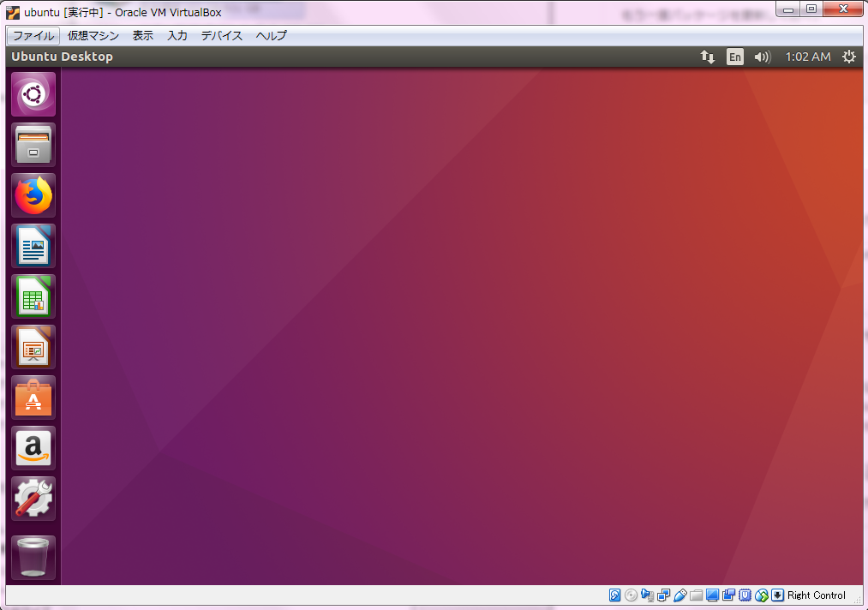The height and width of the screenshot is (610, 868).
Task: Click the 1:02 AM clock
Action: click(808, 57)
